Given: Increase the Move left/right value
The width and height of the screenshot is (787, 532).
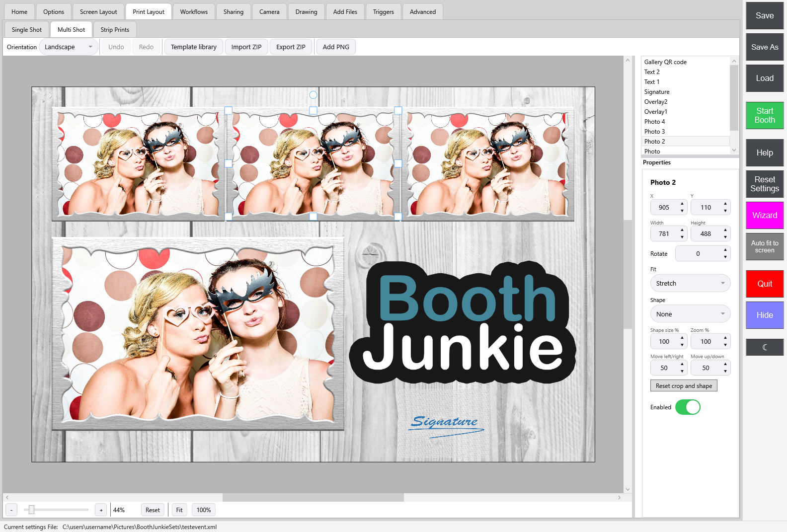Looking at the screenshot, I should [682, 364].
